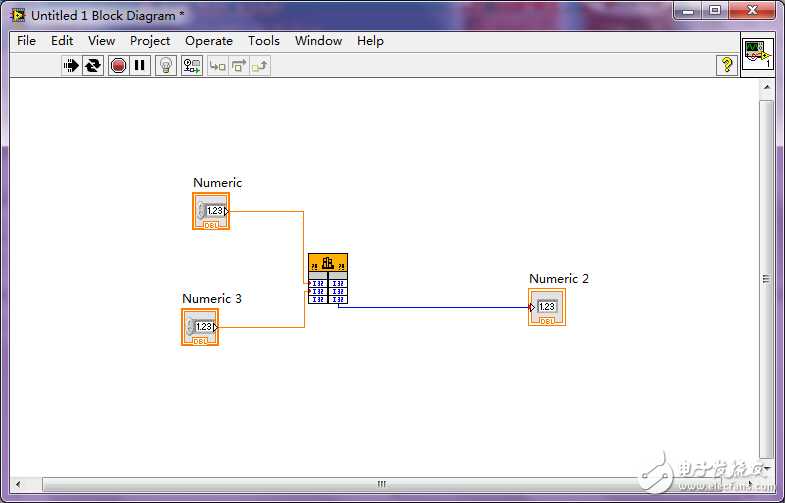Click the Step Over button
785x503 pixels.
pos(239,66)
